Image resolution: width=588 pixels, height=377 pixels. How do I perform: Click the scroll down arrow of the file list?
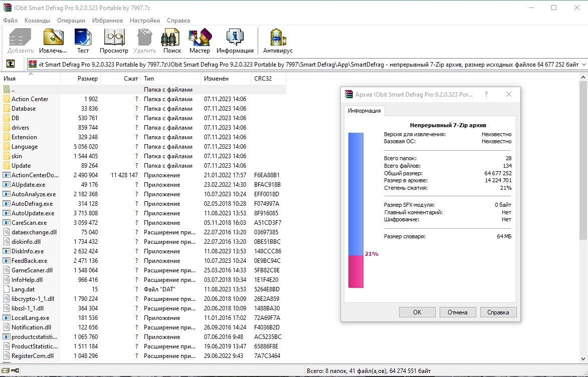[583, 359]
